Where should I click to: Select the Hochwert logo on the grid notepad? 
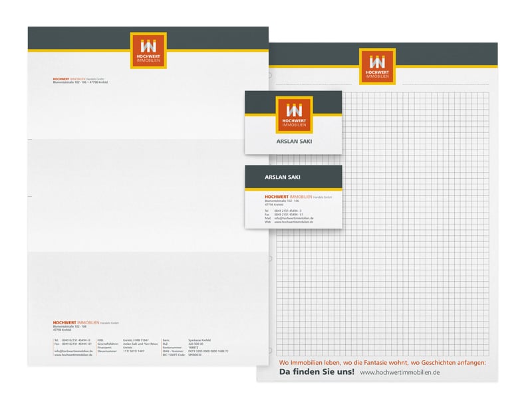[377, 66]
